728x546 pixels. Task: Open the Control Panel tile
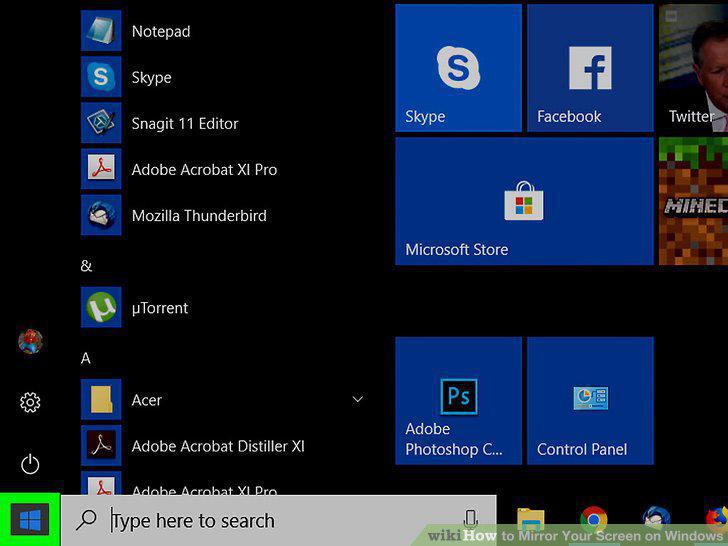tap(590, 401)
